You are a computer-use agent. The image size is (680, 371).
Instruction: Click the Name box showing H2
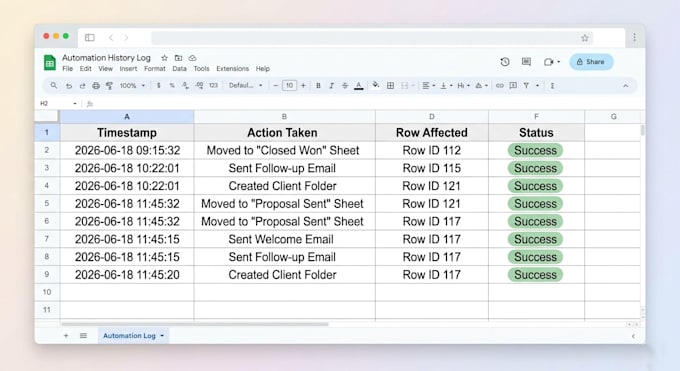[x=58, y=103]
